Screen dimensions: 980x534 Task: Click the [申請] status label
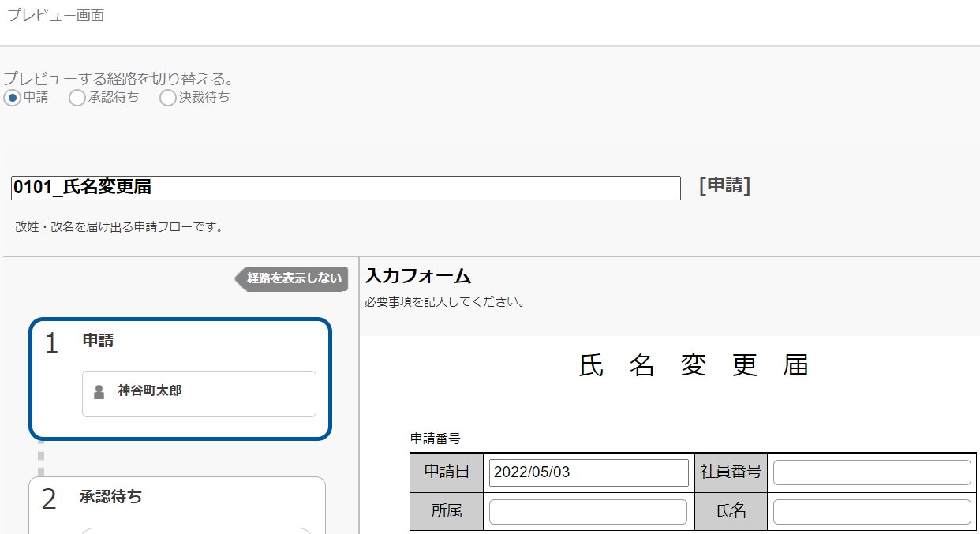(x=725, y=186)
